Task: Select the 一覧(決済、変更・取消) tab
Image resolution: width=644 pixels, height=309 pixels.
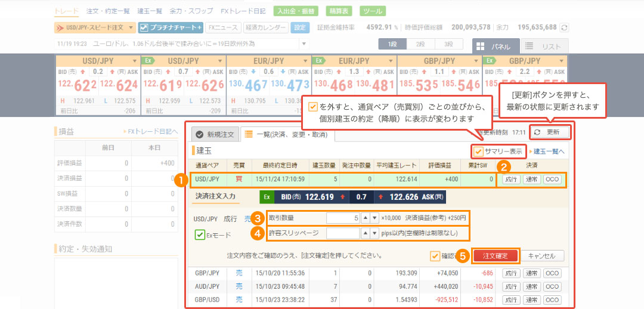Action: (287, 135)
